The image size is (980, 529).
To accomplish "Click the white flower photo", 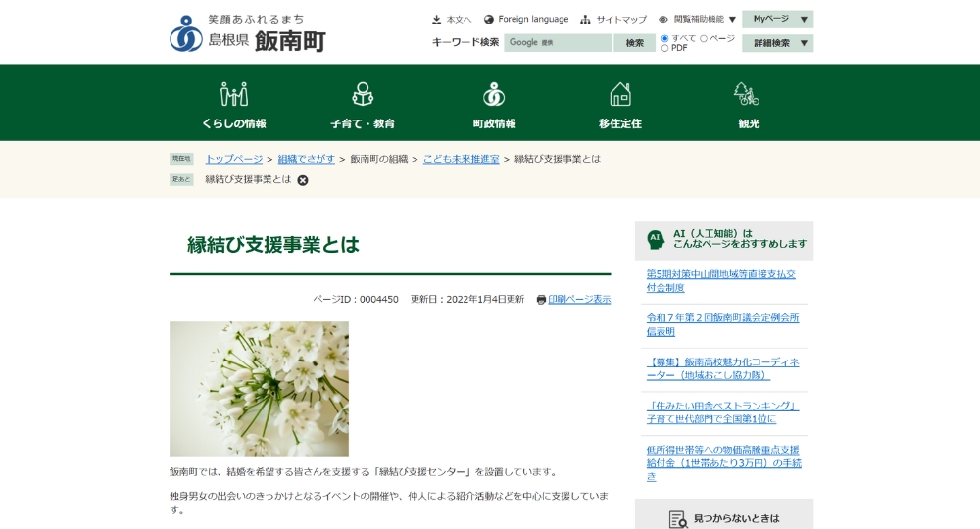I will coord(259,388).
